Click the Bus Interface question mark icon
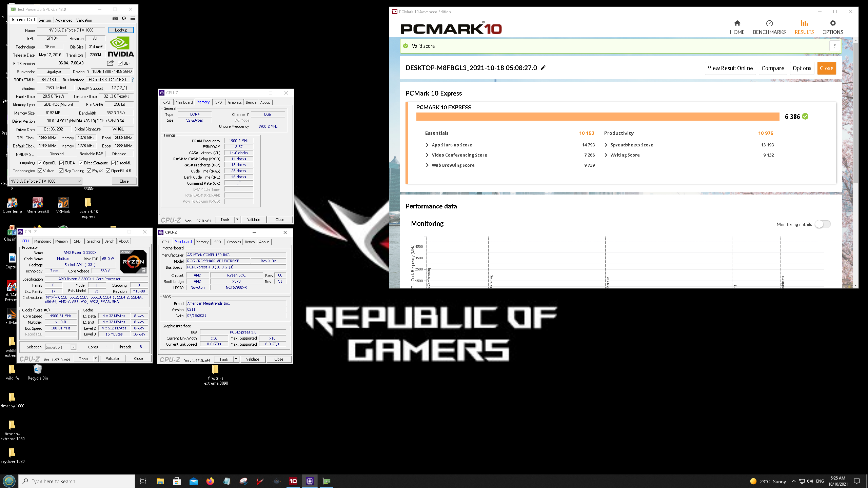 pos(133,80)
